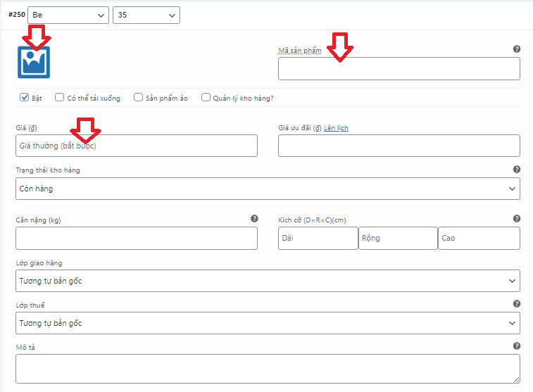Click help icon for Lớp thuế
This screenshot has width=533, height=392.
point(516,304)
